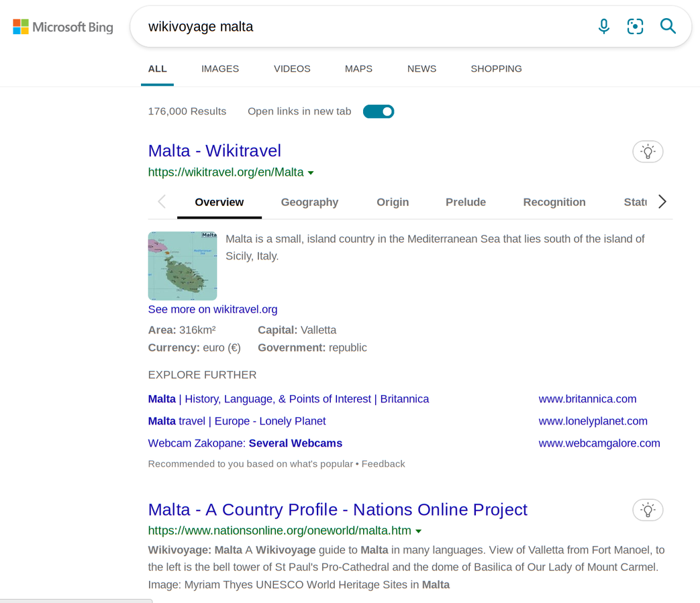Open the Britannica Malta history link
The width and height of the screenshot is (700, 603).
289,398
